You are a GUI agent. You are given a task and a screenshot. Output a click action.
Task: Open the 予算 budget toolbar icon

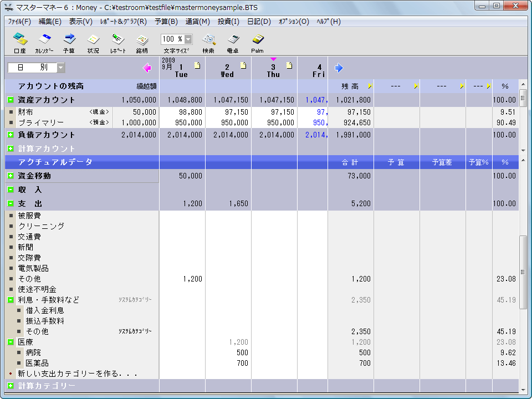69,43
